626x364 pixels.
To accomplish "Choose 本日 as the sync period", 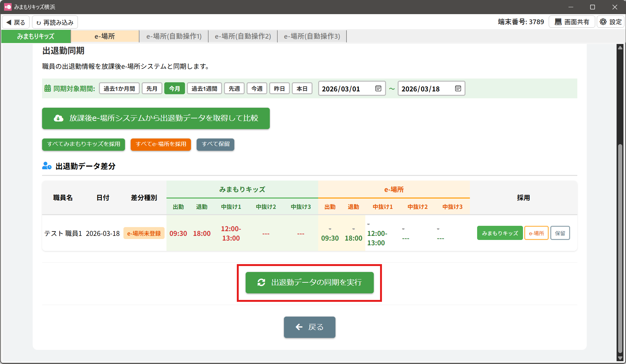I will (x=302, y=89).
